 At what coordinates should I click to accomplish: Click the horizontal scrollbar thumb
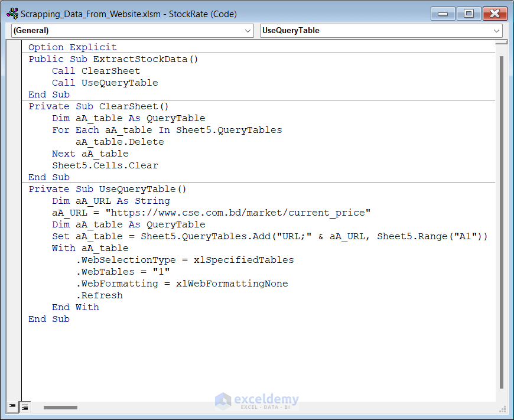point(61,408)
